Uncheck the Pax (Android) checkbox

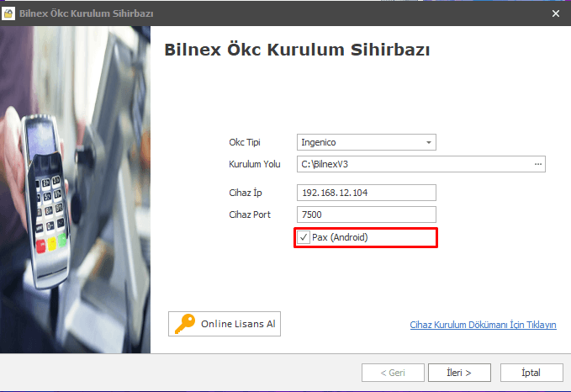304,237
